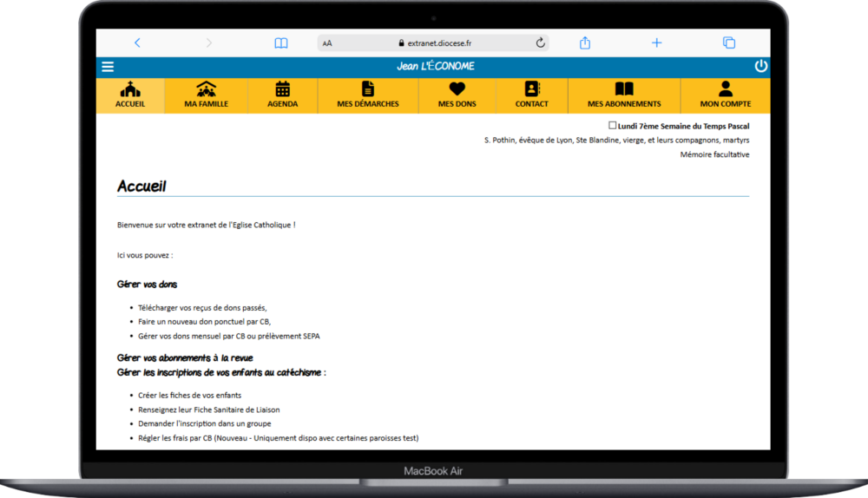Show the Safari tabs overview

point(729,43)
